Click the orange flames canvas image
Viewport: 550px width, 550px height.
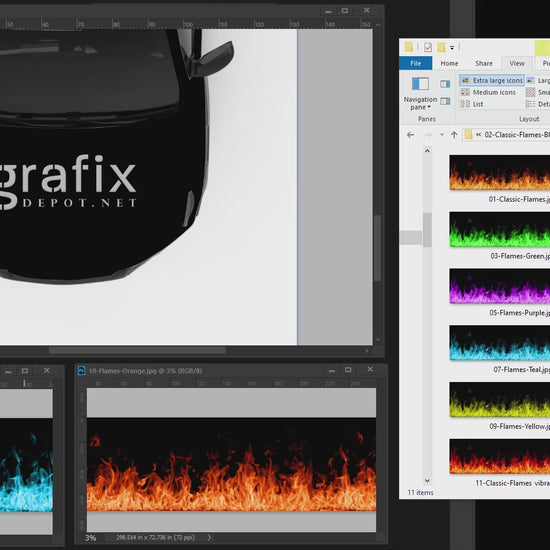(x=232, y=464)
